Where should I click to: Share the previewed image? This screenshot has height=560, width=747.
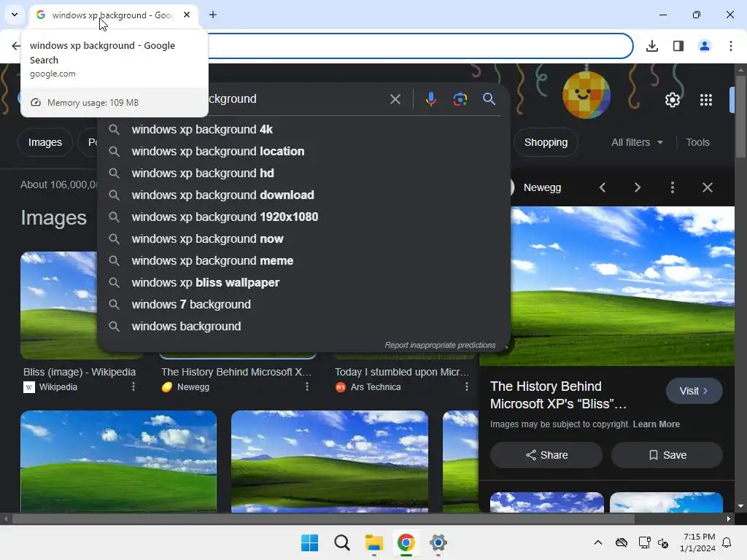[546, 455]
